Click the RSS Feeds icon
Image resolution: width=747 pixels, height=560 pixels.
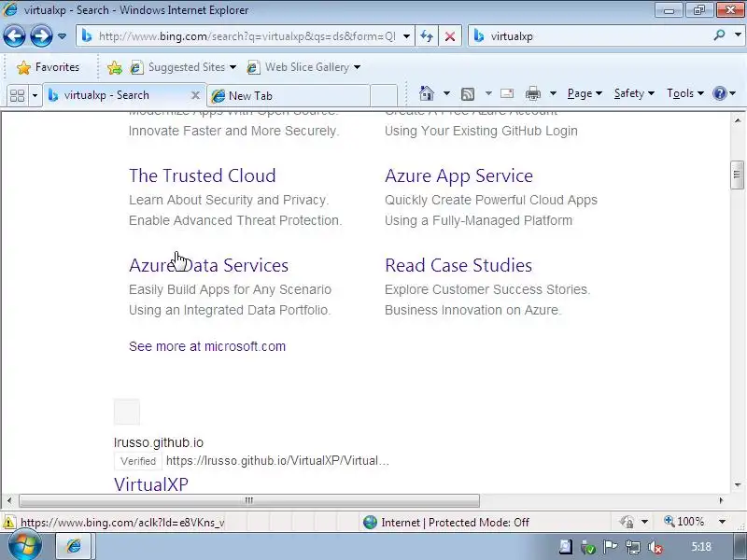click(468, 94)
